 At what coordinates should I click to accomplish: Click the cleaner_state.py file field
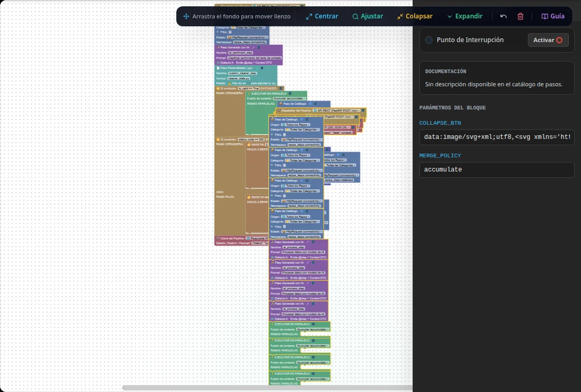(x=238, y=78)
